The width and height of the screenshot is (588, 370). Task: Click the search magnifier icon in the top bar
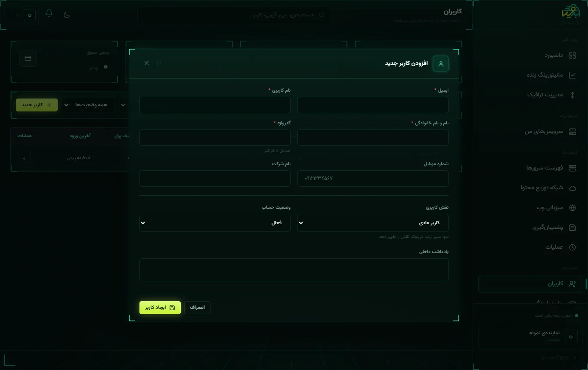pos(322,15)
